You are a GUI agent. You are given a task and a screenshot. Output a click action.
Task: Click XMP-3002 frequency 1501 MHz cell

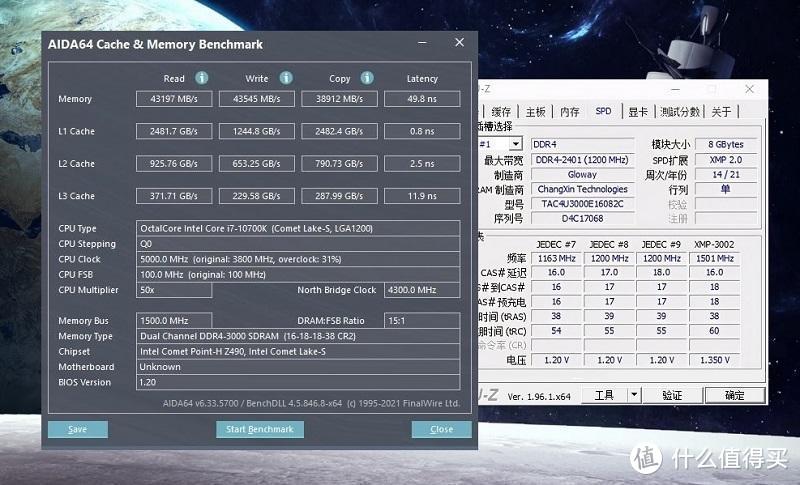[714, 259]
